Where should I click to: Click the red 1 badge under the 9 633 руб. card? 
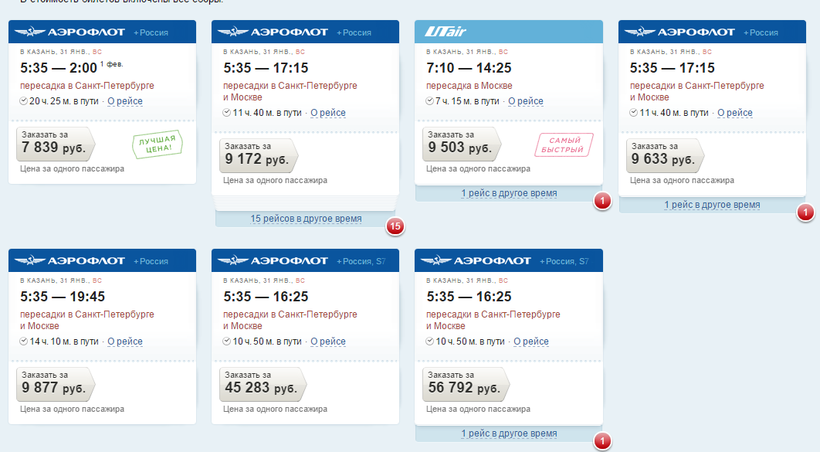click(805, 212)
